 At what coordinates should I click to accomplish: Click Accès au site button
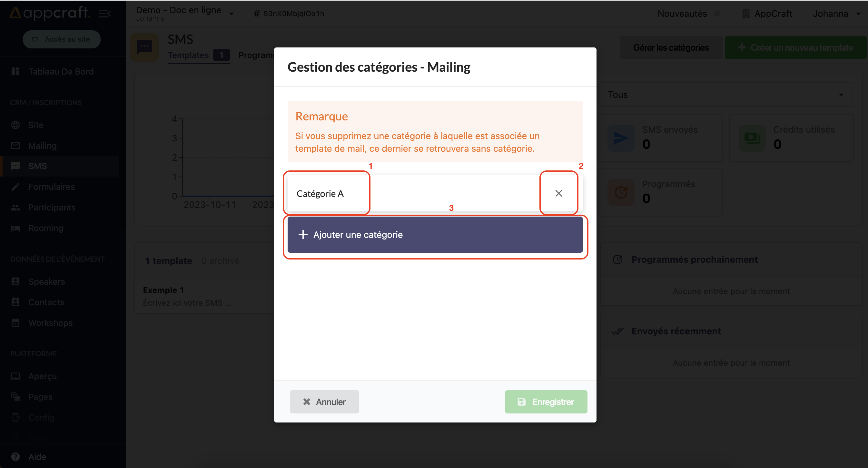pyautogui.click(x=62, y=39)
